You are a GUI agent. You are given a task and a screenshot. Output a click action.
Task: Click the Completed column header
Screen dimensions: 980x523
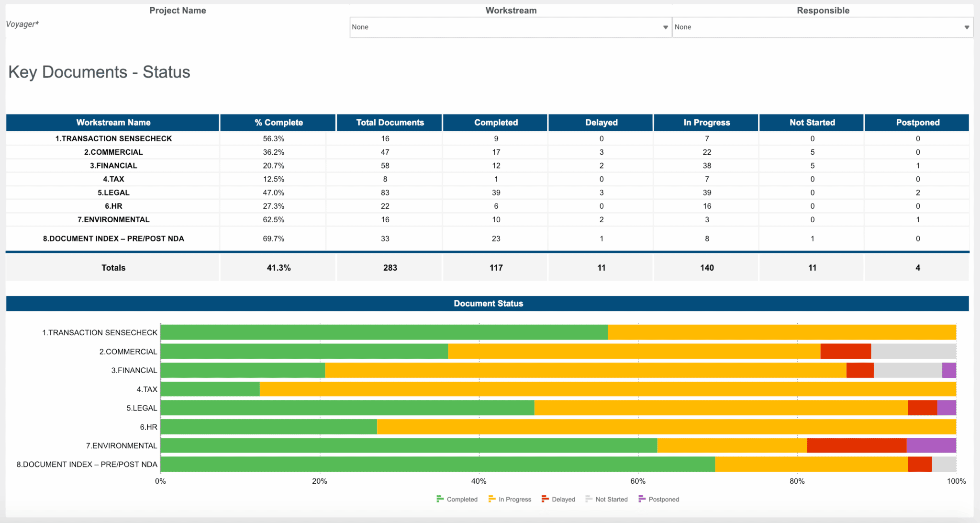tap(496, 123)
